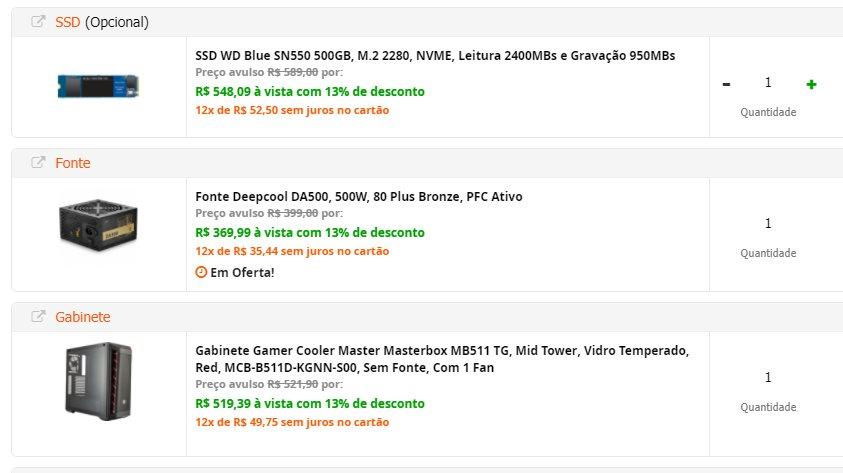
Task: Click the R$ 519,39 à vista price
Action: 310,404
